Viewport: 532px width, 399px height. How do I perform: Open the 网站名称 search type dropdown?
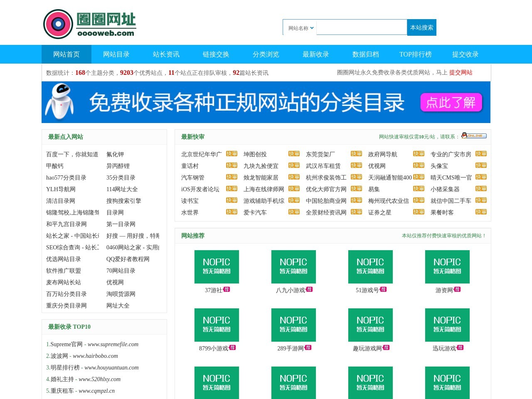(x=299, y=27)
